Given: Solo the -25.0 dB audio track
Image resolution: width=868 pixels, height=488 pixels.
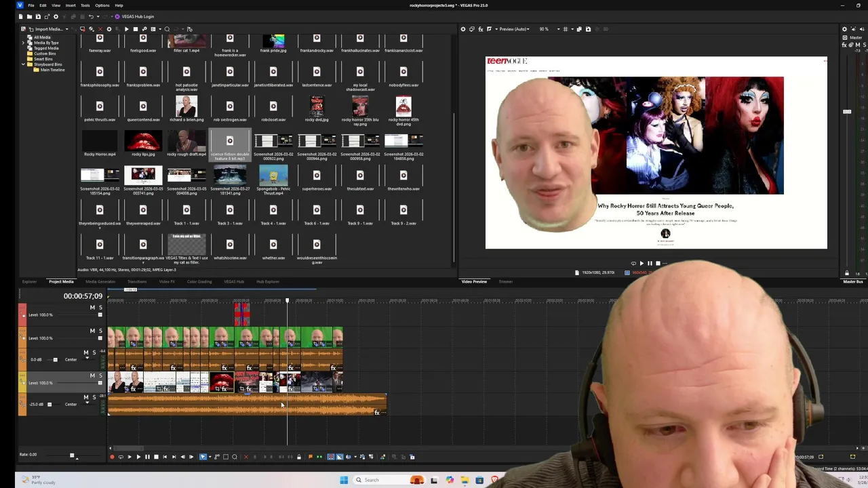Looking at the screenshot, I should (x=94, y=397).
